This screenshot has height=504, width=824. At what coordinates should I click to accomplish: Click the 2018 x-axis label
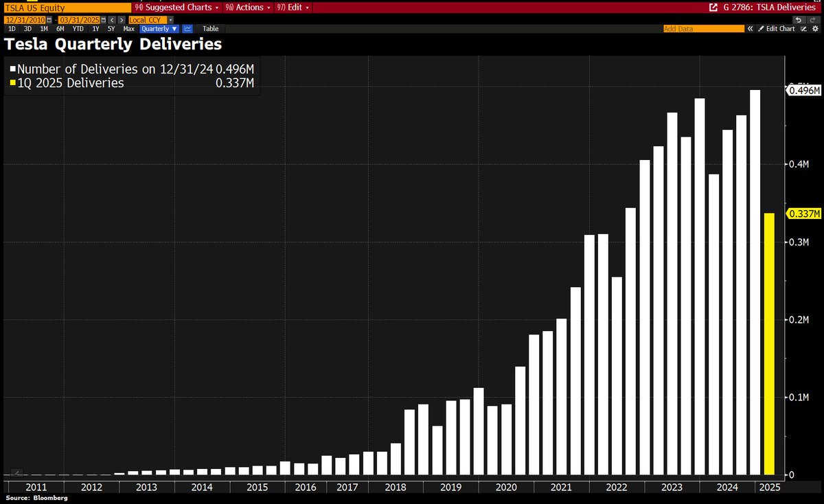pos(395,487)
